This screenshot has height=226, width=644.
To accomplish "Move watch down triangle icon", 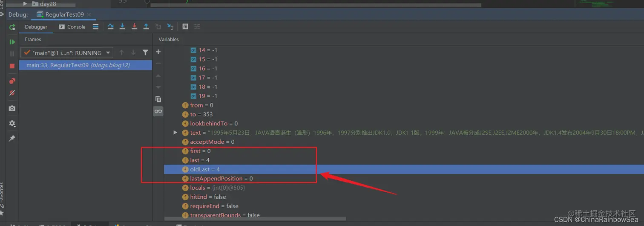I will click(x=158, y=87).
